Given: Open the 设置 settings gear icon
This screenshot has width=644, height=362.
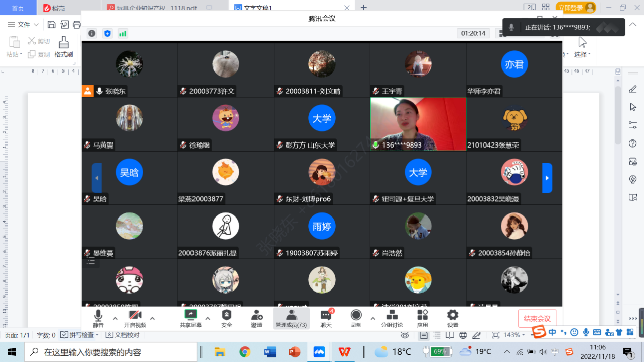Looking at the screenshot, I should [453, 316].
